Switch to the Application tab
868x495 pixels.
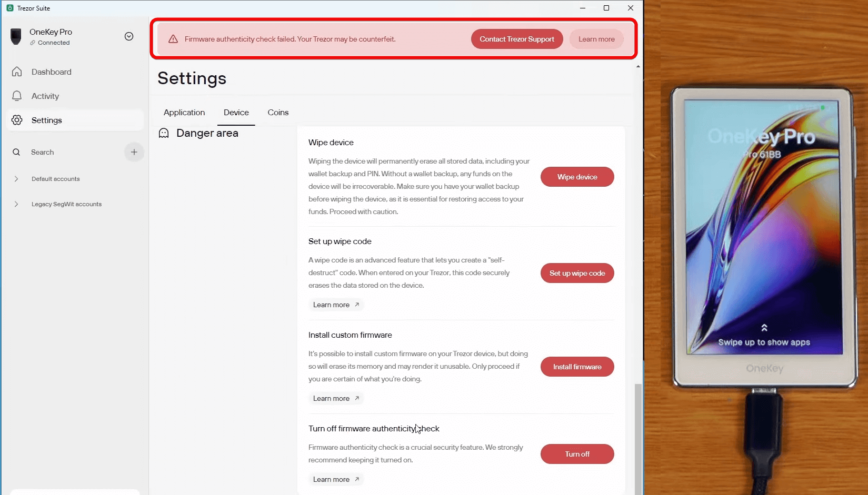pyautogui.click(x=184, y=113)
